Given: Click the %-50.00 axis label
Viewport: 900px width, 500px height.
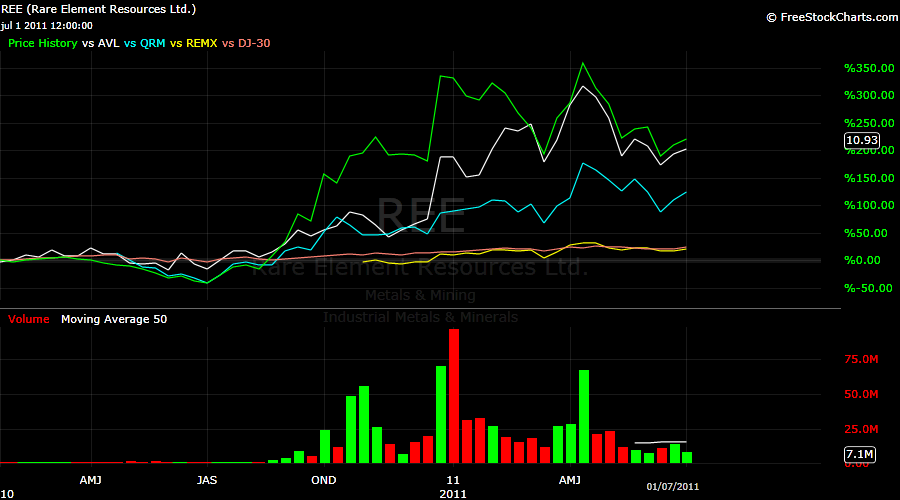Looking at the screenshot, I should [x=868, y=288].
